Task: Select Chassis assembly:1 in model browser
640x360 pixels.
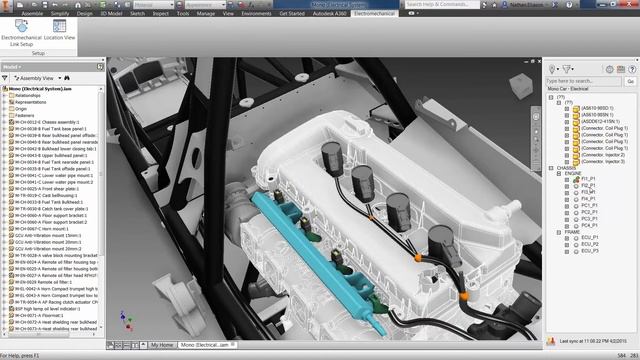Action: (x=47, y=122)
